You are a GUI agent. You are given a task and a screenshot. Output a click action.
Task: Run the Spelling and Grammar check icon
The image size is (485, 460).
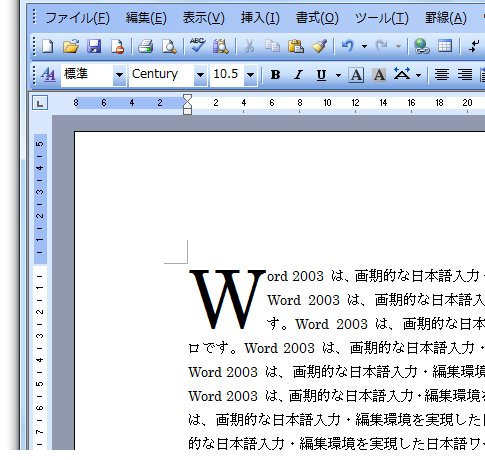point(198,45)
